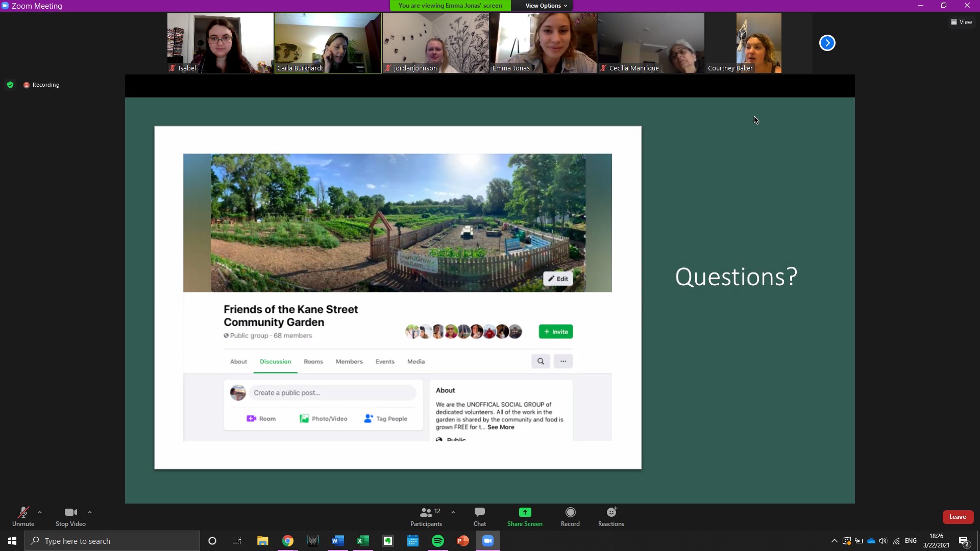980x551 pixels.
Task: Open PowerPoint from the taskbar
Action: tap(463, 541)
